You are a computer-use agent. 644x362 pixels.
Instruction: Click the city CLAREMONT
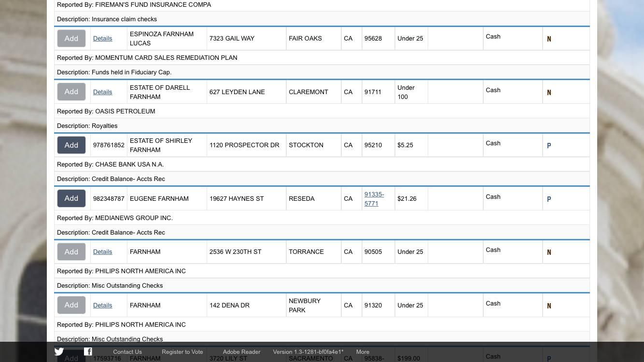coord(308,92)
